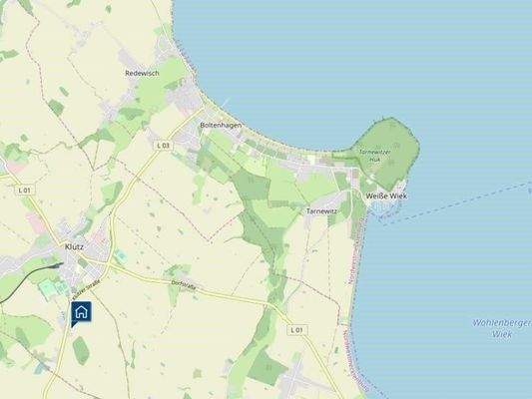532x399 pixels.
Task: Click the Boltenhagen pier in the sea
Action: tap(226, 102)
